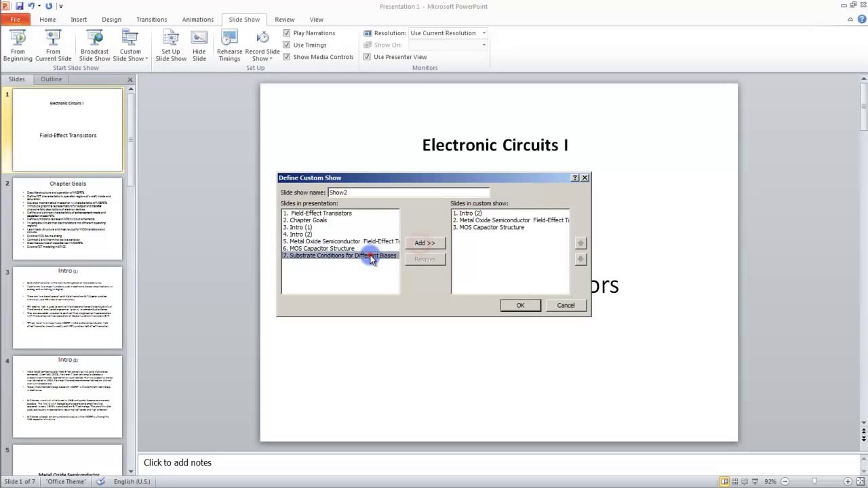This screenshot has width=868, height=488.
Task: Open Record Slide Show dropdown
Action: (x=262, y=45)
